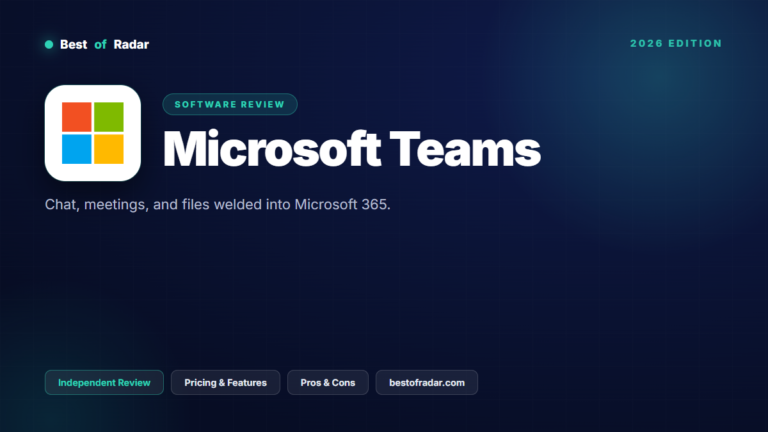Click the SOFTWARE REVIEW badge
The height and width of the screenshot is (432, 768).
tap(230, 104)
